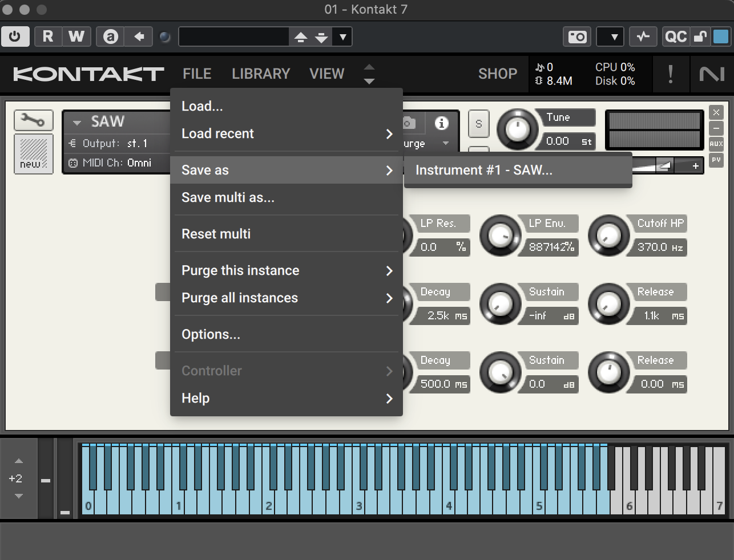Shift keyboard octave down with arrow
The image size is (734, 560).
[x=19, y=496]
